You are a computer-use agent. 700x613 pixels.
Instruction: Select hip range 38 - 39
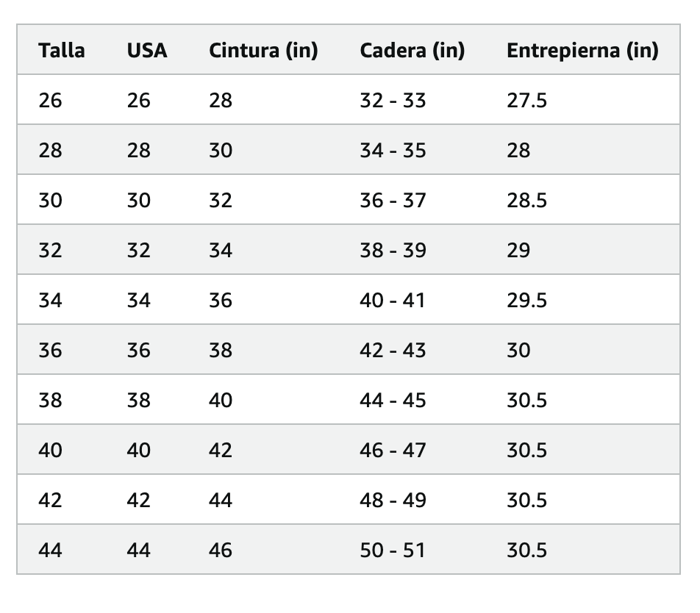pos(393,251)
